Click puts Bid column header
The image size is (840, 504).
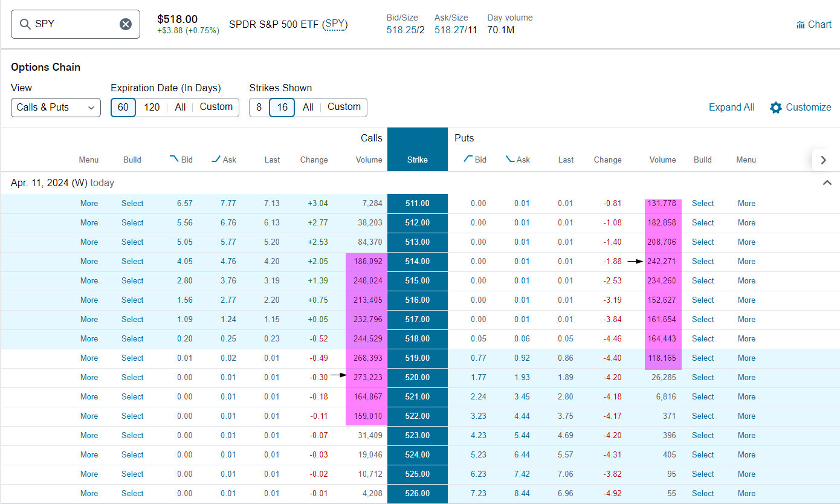coord(475,160)
